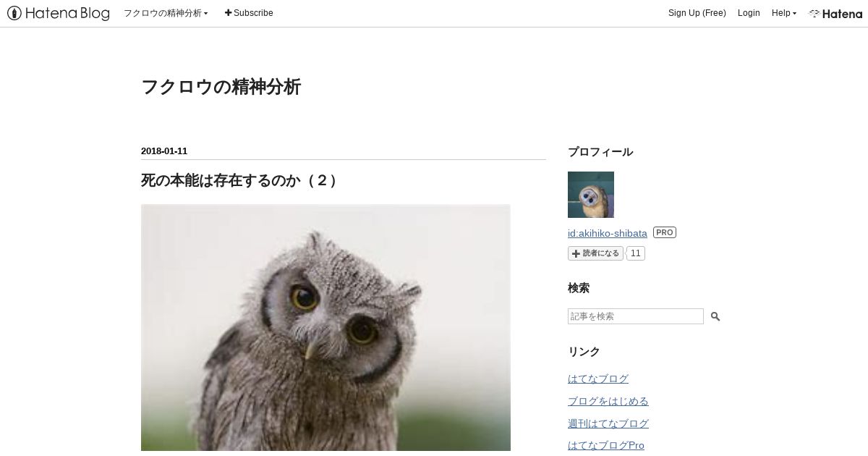Open the はてなブログ link

(x=598, y=379)
